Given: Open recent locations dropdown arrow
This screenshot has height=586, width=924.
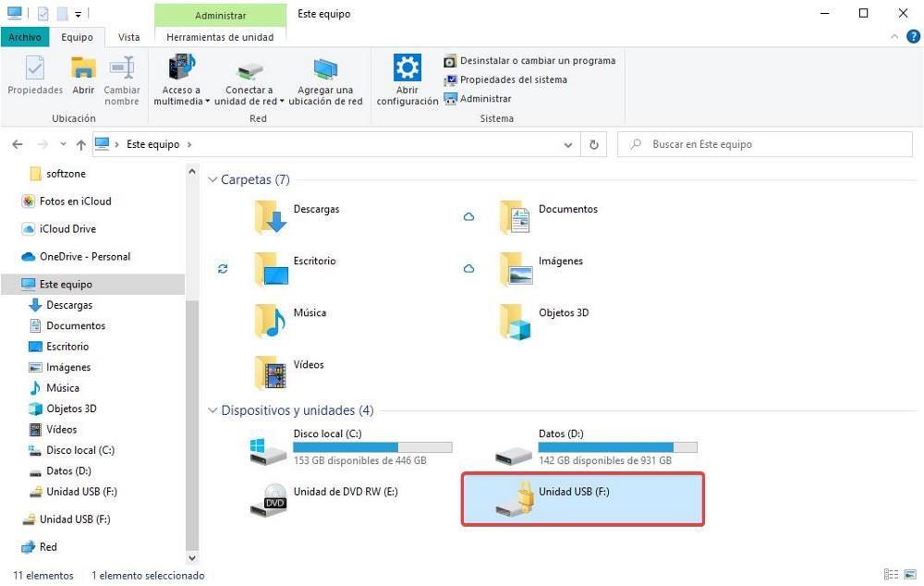Looking at the screenshot, I should click(63, 144).
